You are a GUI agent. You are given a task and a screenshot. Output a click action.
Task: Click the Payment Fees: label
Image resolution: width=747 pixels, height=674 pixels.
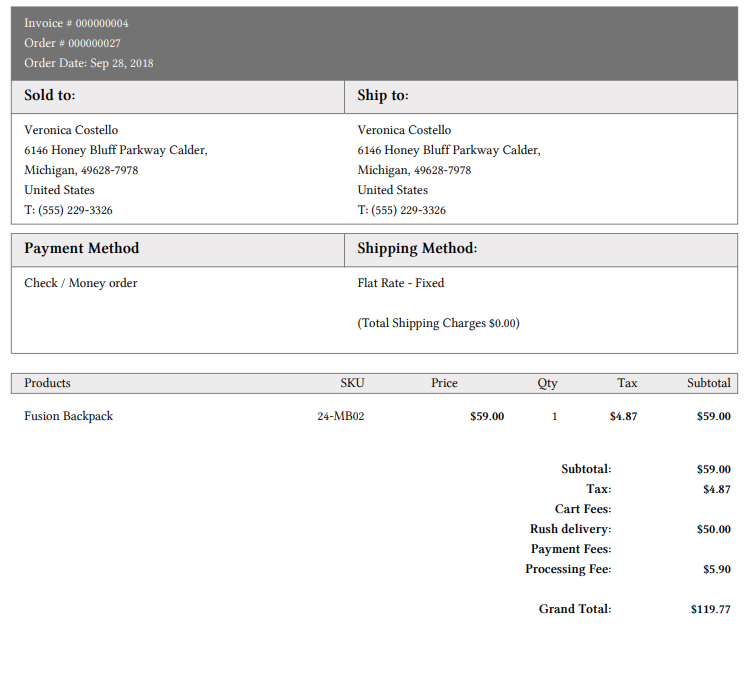click(571, 549)
